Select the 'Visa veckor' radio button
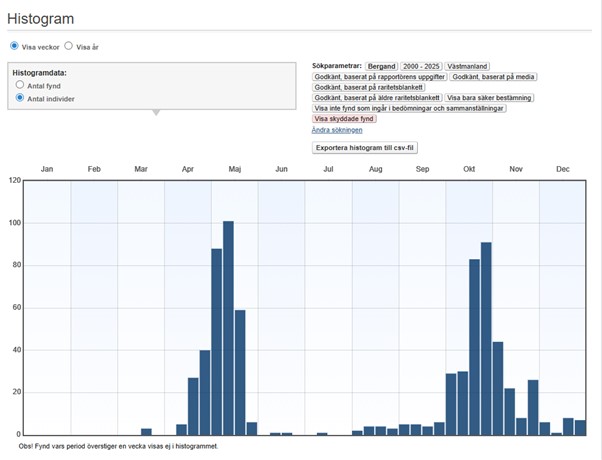The image size is (602, 460). [14, 45]
